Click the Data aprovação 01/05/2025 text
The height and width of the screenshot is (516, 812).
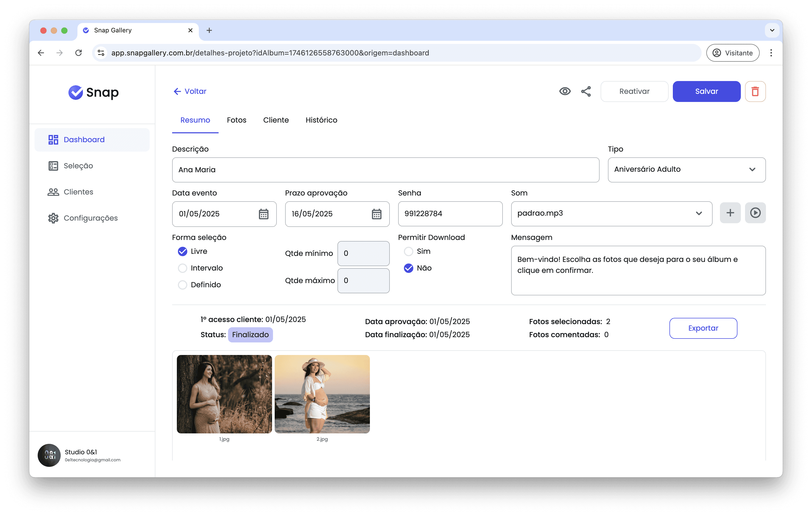pyautogui.click(x=418, y=322)
